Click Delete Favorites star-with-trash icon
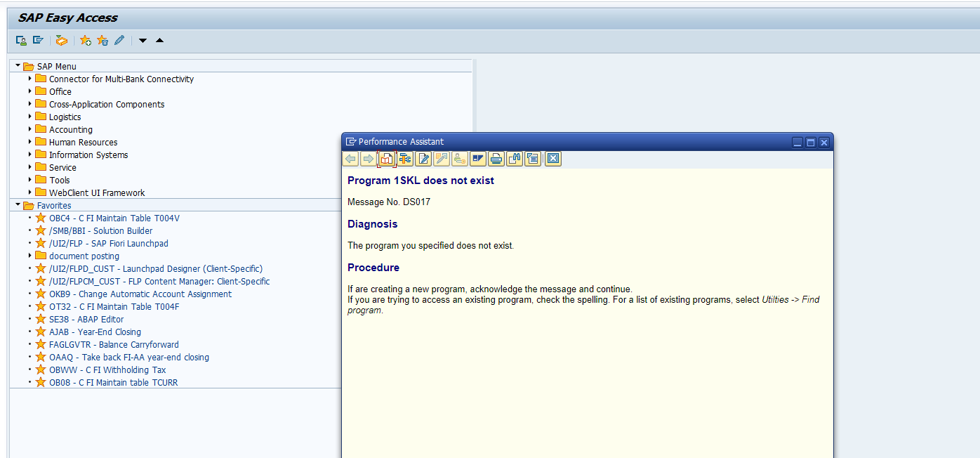Viewport: 980px width, 458px height. pos(102,41)
